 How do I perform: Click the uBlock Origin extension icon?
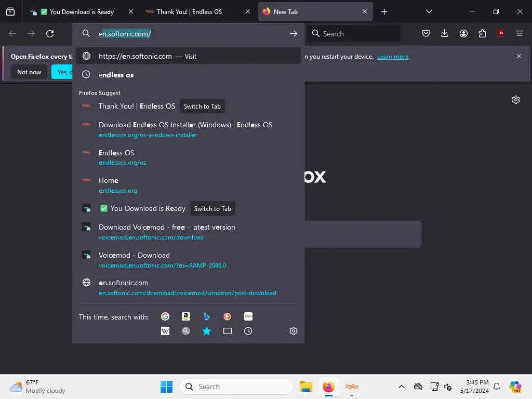pyautogui.click(x=500, y=33)
